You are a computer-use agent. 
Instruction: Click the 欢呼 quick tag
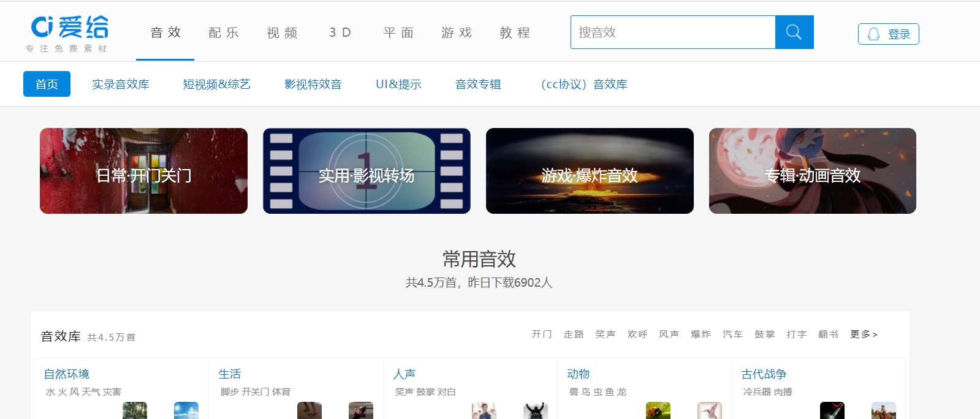[637, 334]
